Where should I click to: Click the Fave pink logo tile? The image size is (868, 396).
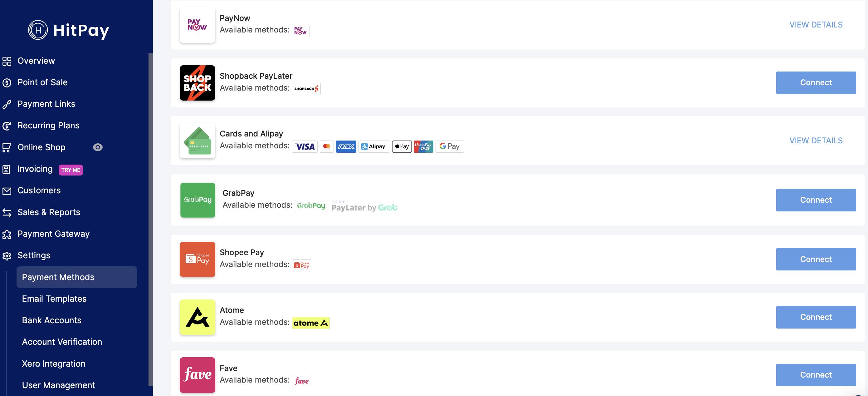(197, 375)
